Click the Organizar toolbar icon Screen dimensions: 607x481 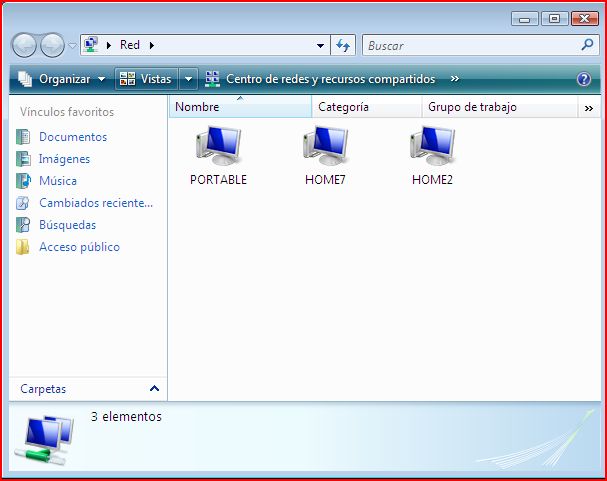tap(26, 79)
